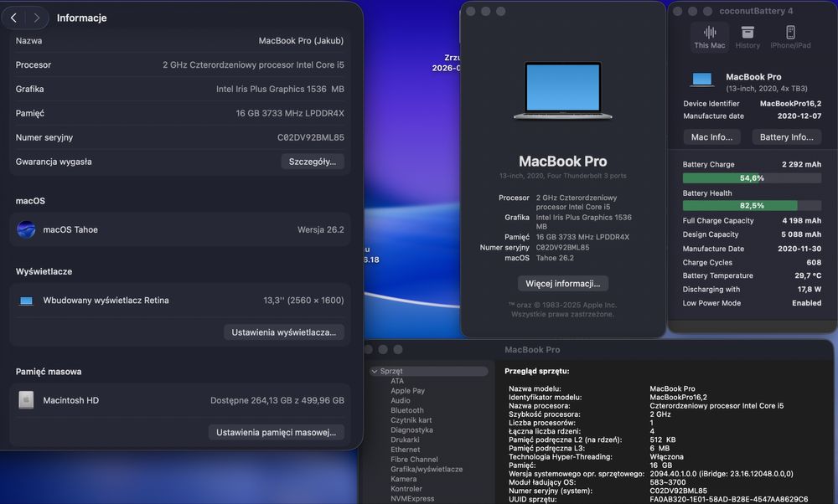Click the macOS Tahoe icon
Viewport: 838px width, 504px height.
pyautogui.click(x=26, y=229)
